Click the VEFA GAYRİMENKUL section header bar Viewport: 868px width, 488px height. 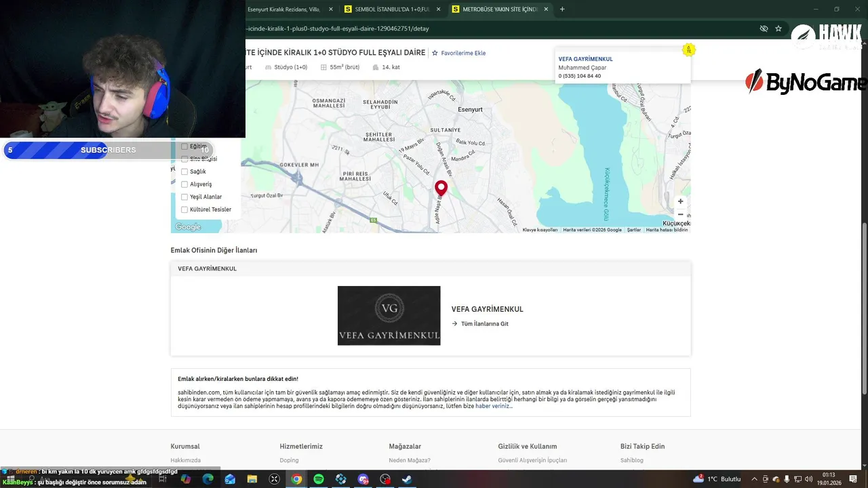click(x=431, y=269)
